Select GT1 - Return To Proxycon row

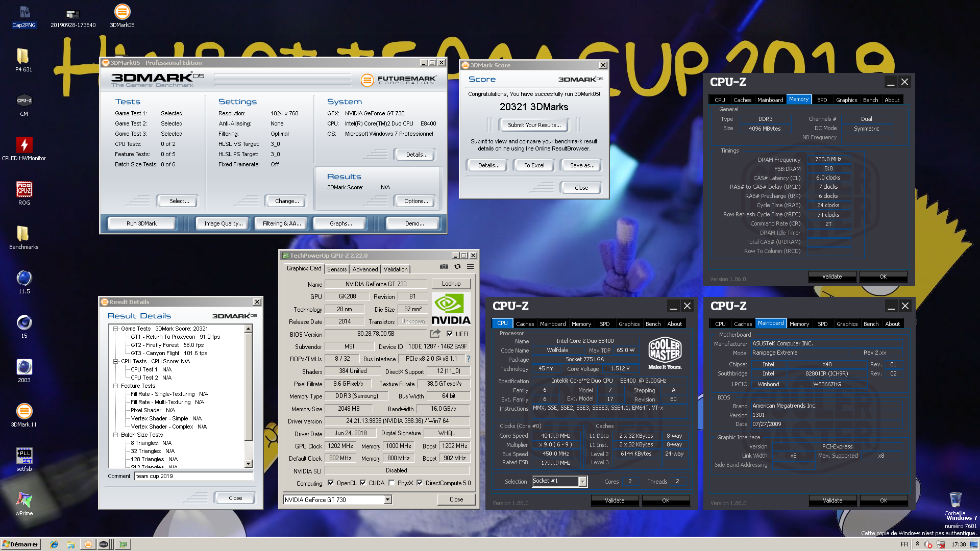click(x=175, y=337)
